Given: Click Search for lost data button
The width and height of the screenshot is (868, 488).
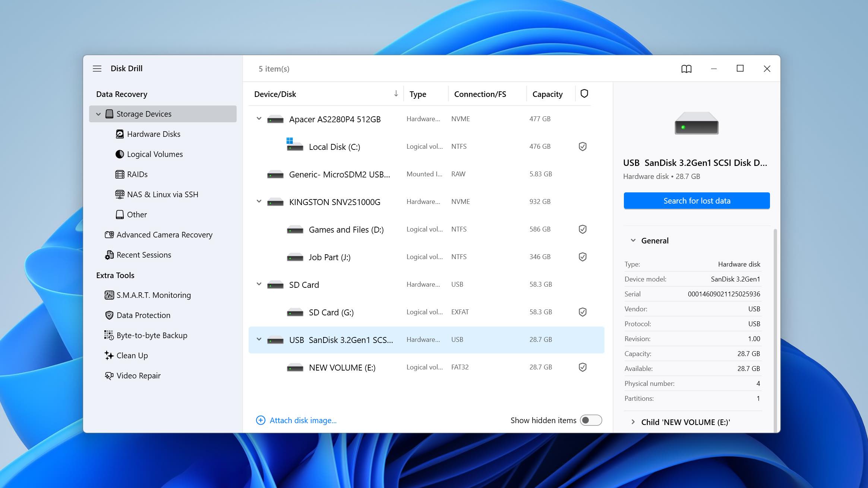Looking at the screenshot, I should click(x=696, y=201).
